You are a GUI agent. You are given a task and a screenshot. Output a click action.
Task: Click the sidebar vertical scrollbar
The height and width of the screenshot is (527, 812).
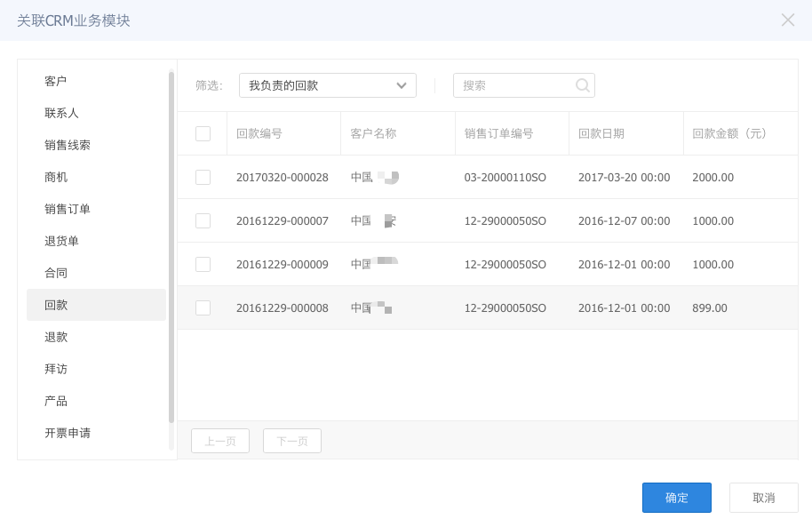click(171, 249)
